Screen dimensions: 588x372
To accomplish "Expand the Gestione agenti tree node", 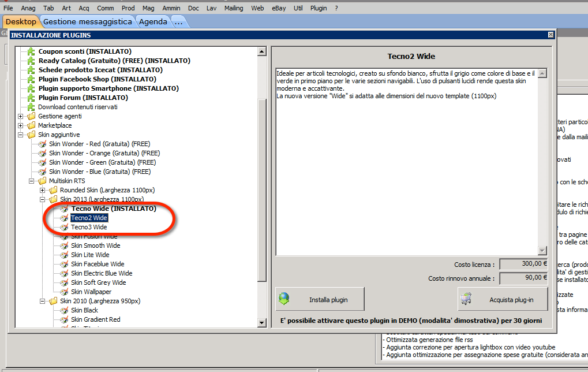I will [21, 116].
